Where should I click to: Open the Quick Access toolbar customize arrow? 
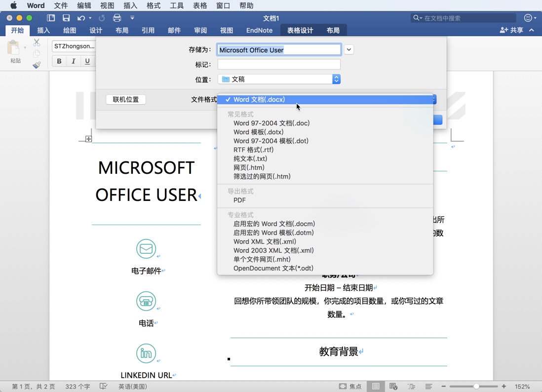pyautogui.click(x=132, y=18)
